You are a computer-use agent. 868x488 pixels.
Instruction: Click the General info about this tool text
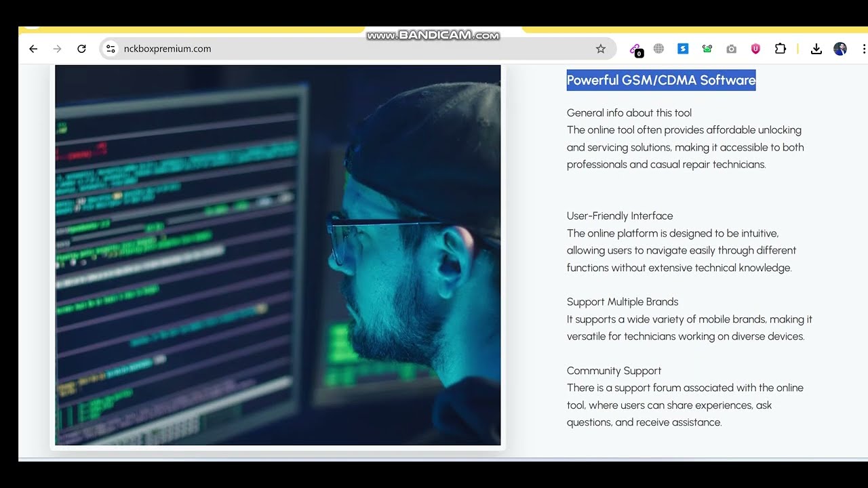pyautogui.click(x=629, y=113)
